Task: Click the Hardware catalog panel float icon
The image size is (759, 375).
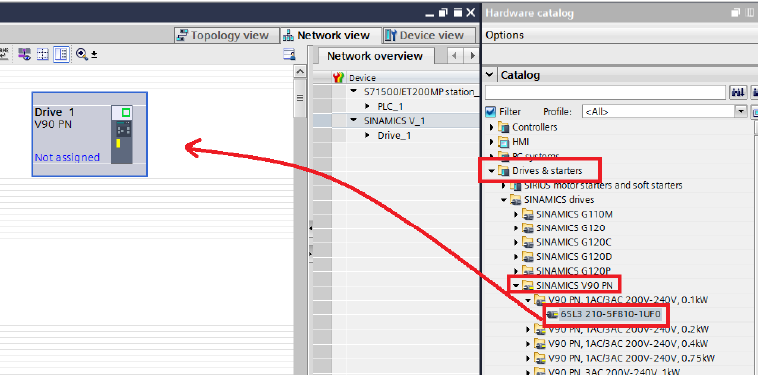Action: tap(735, 13)
